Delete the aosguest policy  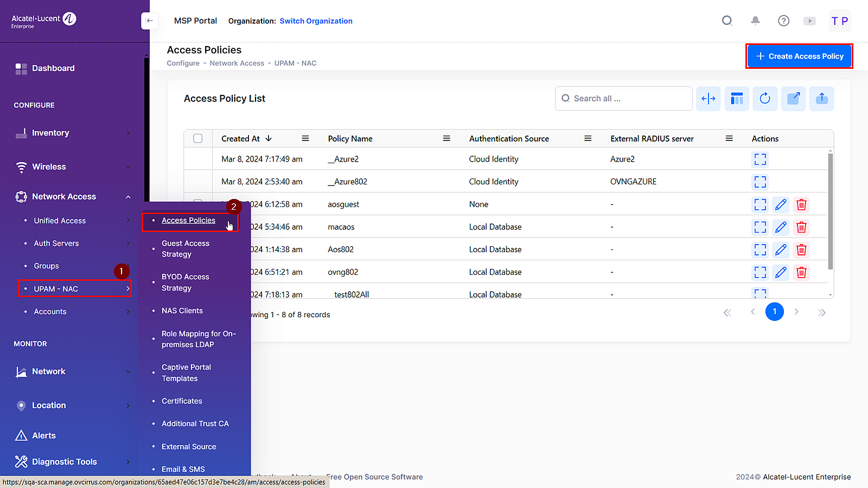click(801, 204)
